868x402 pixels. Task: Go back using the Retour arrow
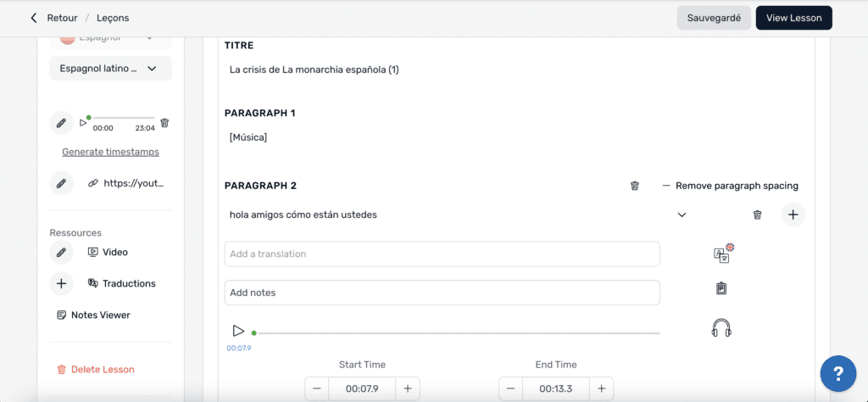34,18
